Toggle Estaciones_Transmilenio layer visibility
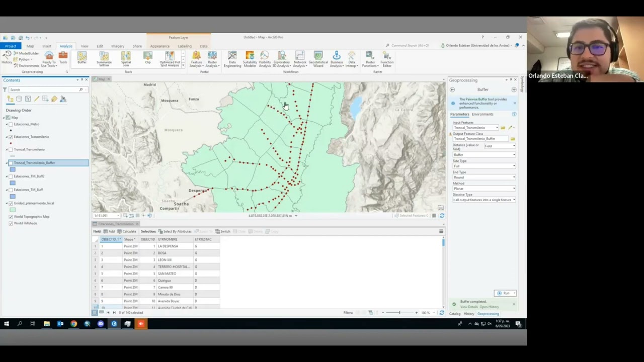644x362 pixels. point(11,137)
